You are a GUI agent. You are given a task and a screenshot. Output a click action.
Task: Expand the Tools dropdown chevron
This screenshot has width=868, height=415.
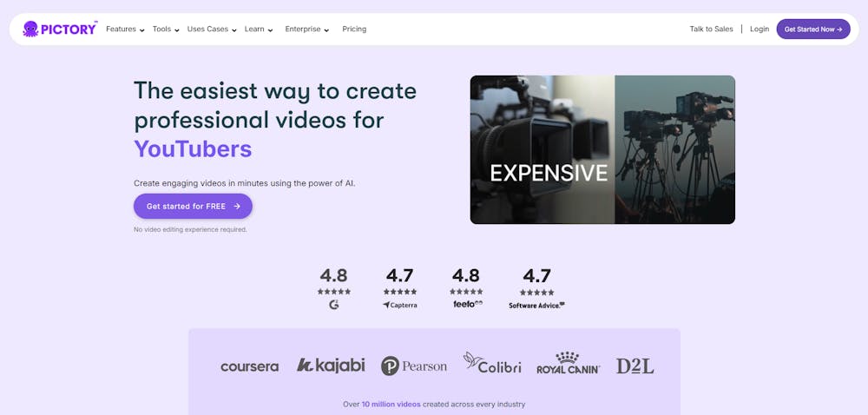click(x=176, y=30)
